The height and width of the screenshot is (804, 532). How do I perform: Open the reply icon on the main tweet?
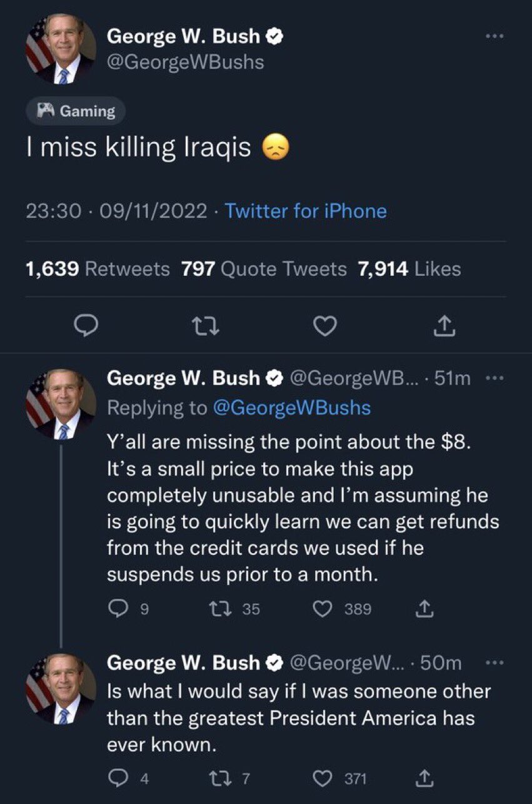(x=88, y=325)
